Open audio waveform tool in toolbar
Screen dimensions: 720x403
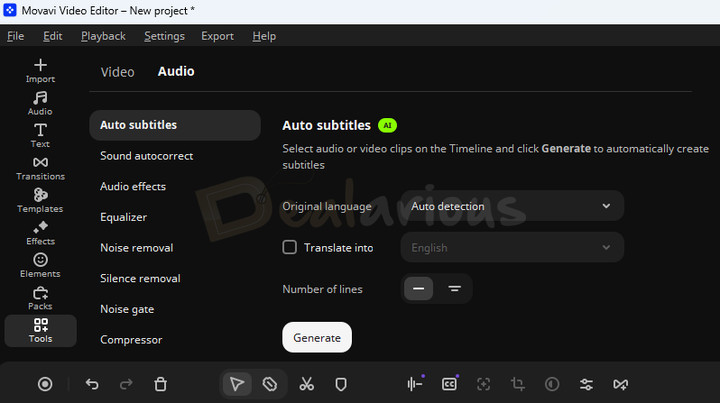point(415,384)
